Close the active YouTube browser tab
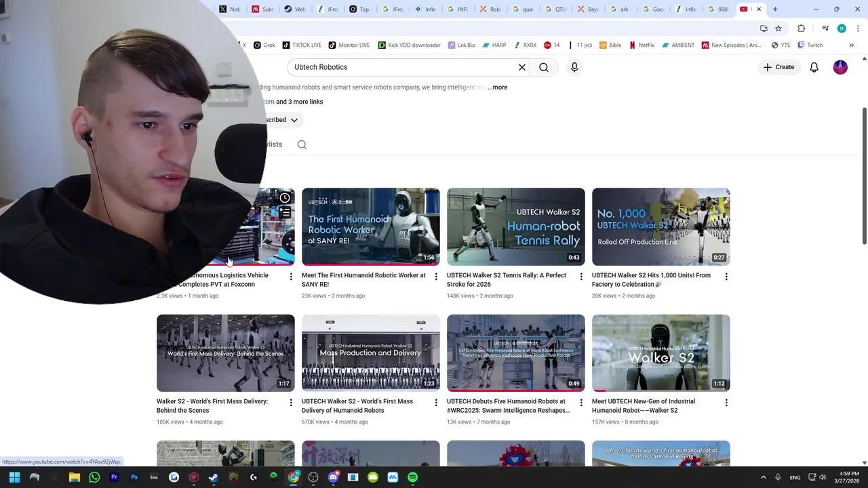This screenshot has height=488, width=868. pyautogui.click(x=759, y=9)
